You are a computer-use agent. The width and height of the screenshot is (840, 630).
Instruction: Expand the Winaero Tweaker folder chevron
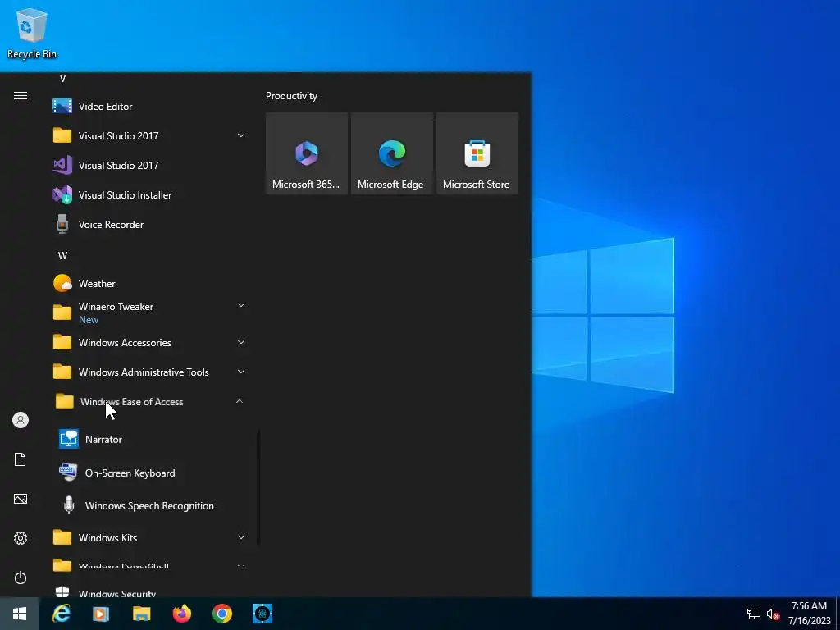(241, 305)
